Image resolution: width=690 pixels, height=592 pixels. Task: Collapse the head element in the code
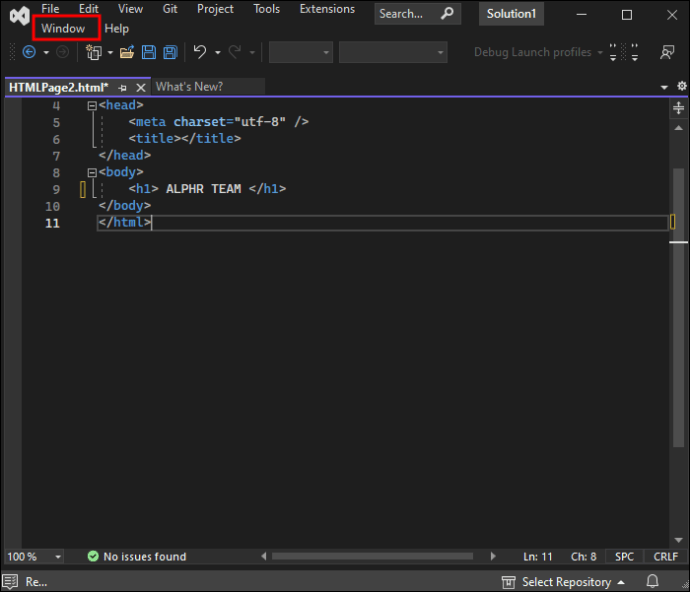pyautogui.click(x=91, y=105)
